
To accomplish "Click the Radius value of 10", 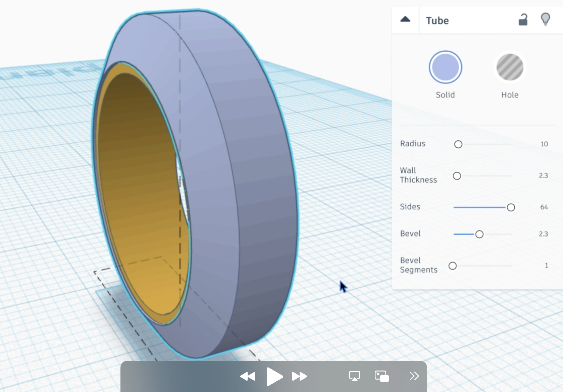I will coord(544,144).
